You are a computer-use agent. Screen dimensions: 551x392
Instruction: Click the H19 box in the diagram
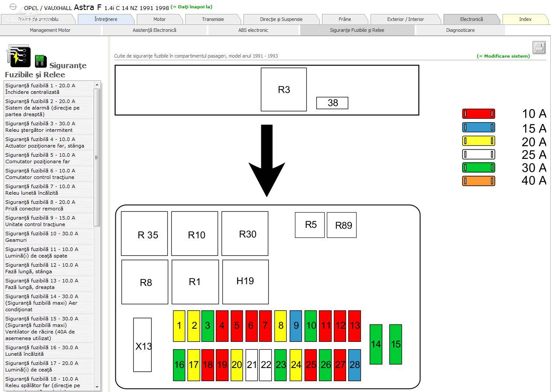tap(246, 282)
